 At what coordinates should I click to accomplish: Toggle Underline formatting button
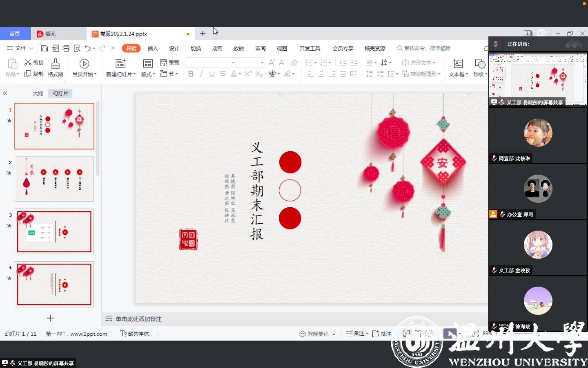coord(212,74)
